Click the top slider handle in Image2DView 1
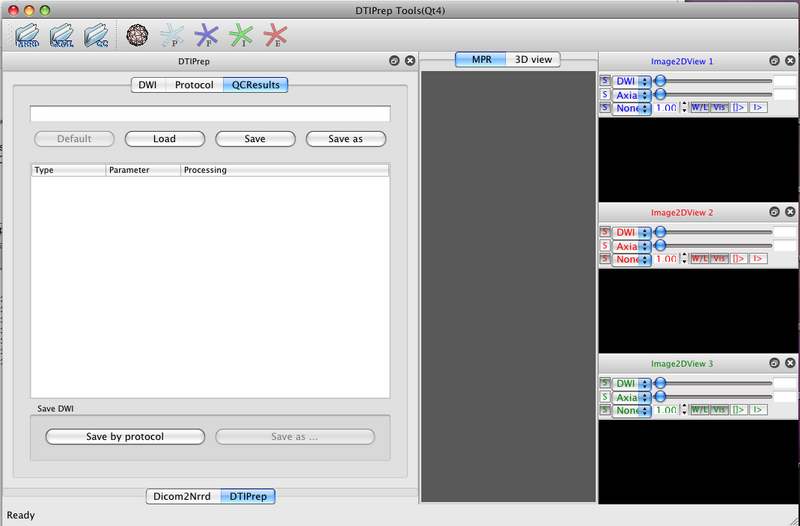Image resolution: width=800 pixels, height=526 pixels. (x=660, y=80)
